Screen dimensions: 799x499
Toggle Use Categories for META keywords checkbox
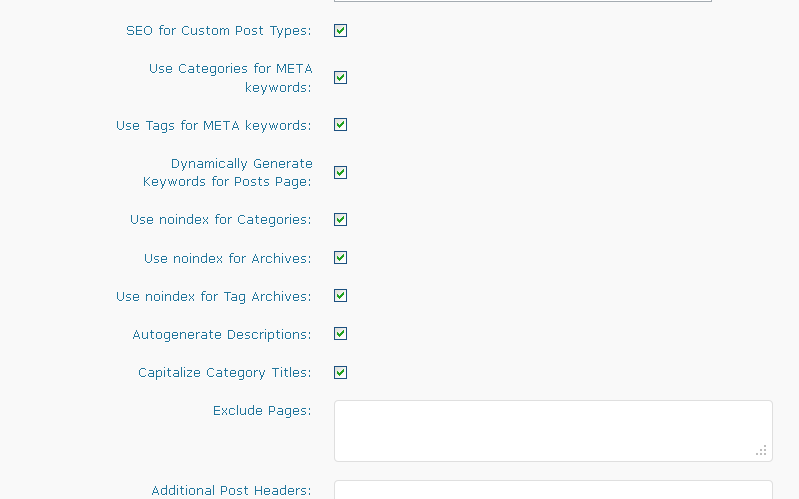coord(340,77)
